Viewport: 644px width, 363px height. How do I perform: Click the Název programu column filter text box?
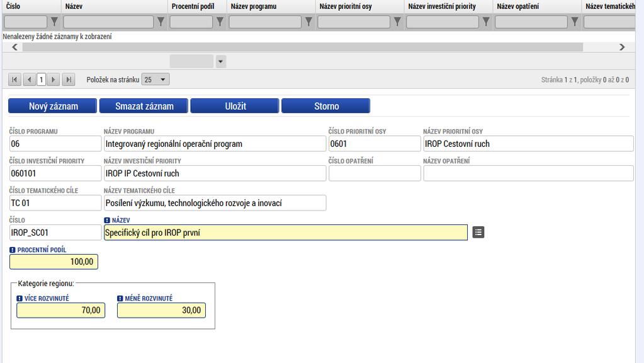[x=265, y=22]
